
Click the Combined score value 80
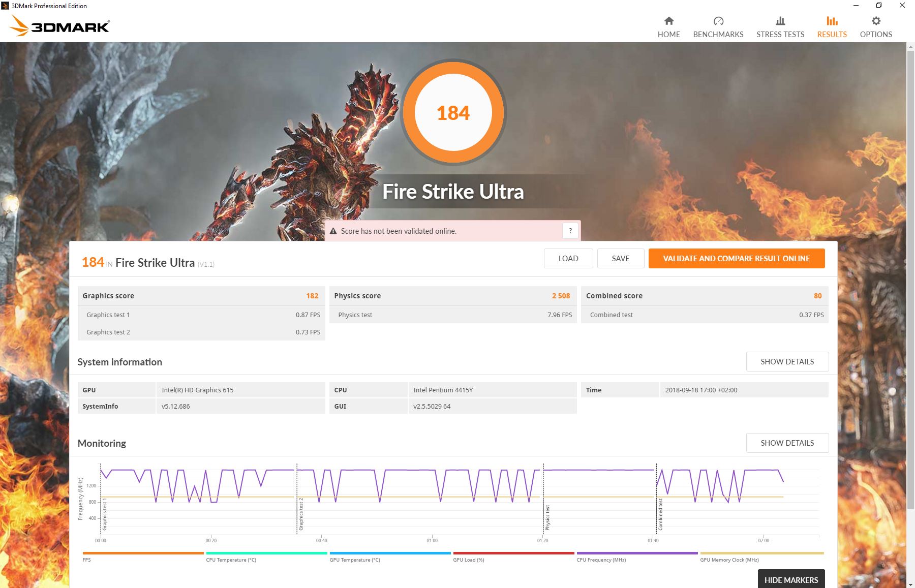(x=817, y=296)
